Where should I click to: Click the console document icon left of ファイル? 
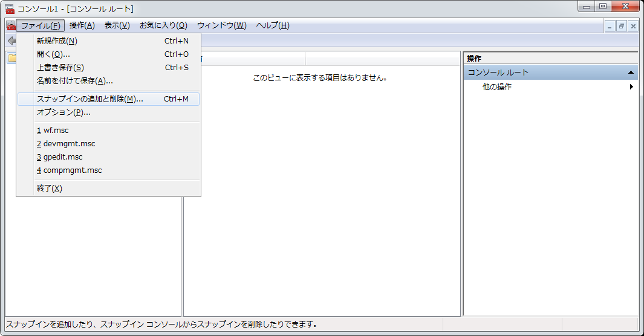(10, 25)
